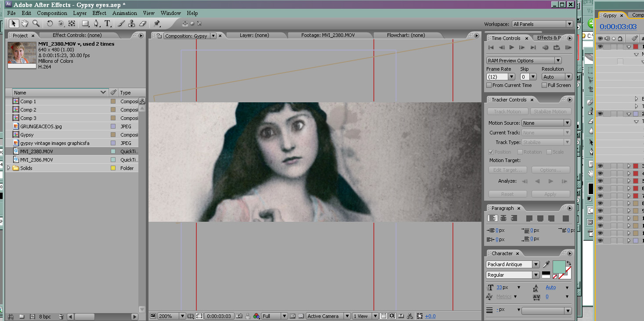The width and height of the screenshot is (644, 321).
Task: Click the blue 0:00:03:03 timecode in timeline
Action: coord(618,27)
